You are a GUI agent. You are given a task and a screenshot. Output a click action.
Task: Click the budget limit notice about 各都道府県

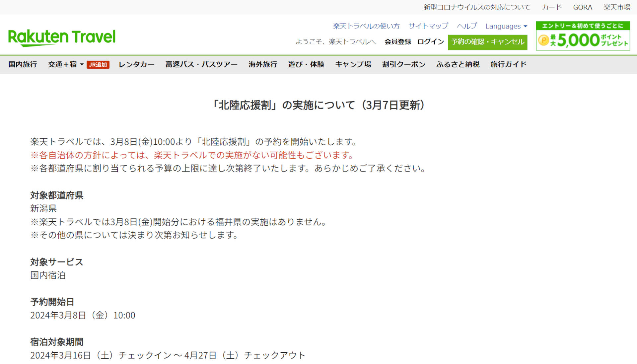[x=229, y=169]
